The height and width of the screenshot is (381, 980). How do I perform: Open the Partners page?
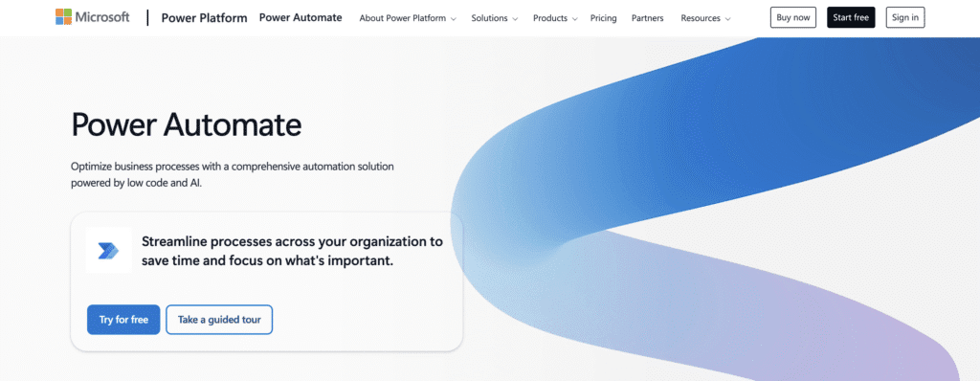click(x=648, y=18)
